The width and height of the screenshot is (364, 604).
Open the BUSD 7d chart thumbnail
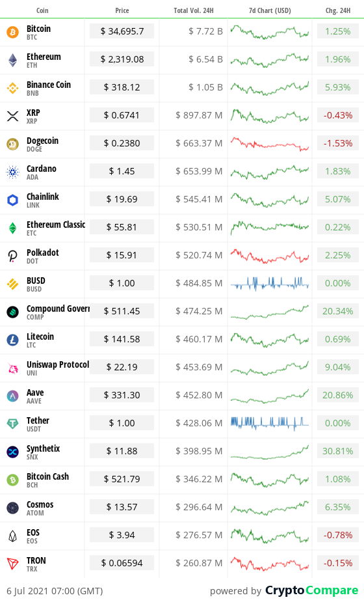[x=270, y=284]
